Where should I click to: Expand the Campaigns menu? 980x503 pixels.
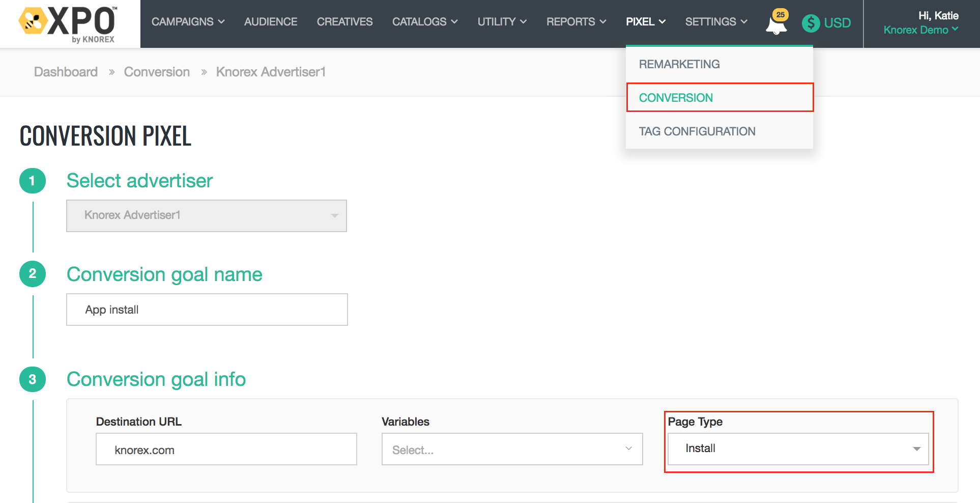[188, 22]
